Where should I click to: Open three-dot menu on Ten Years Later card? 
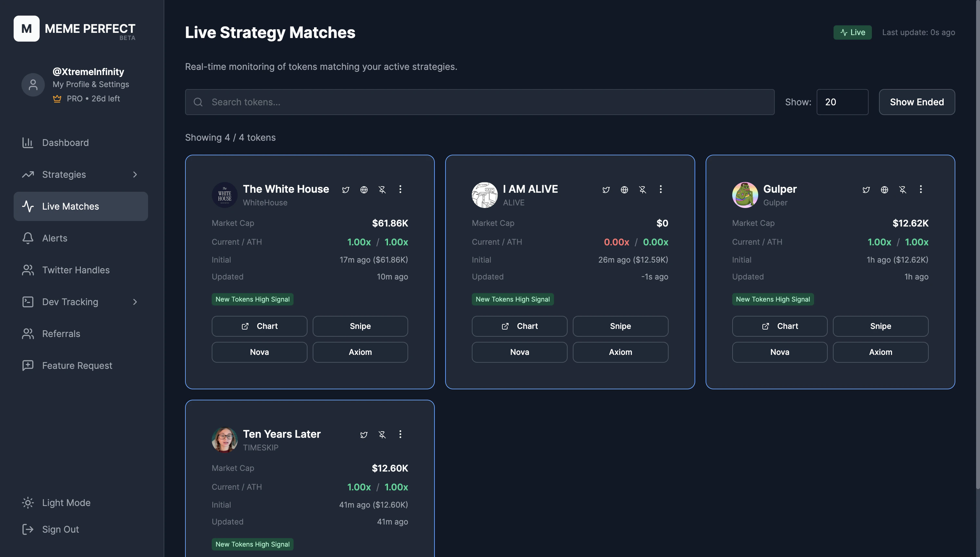[x=400, y=434]
